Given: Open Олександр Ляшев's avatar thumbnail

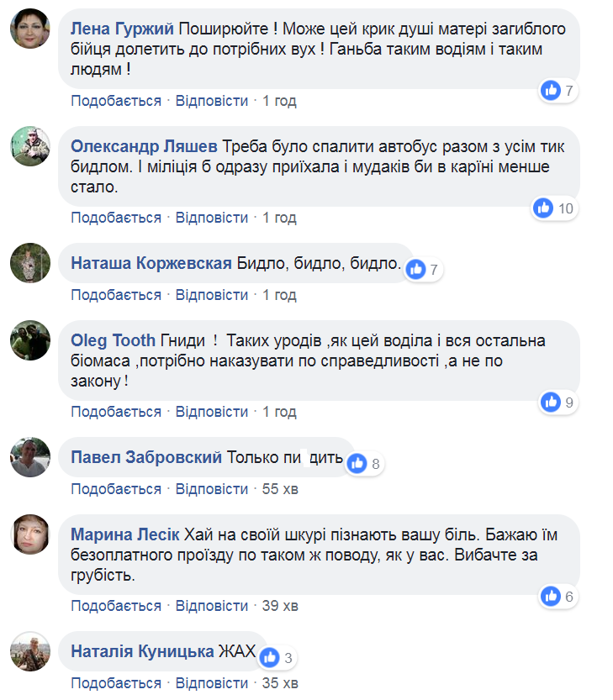Looking at the screenshot, I should (31, 149).
